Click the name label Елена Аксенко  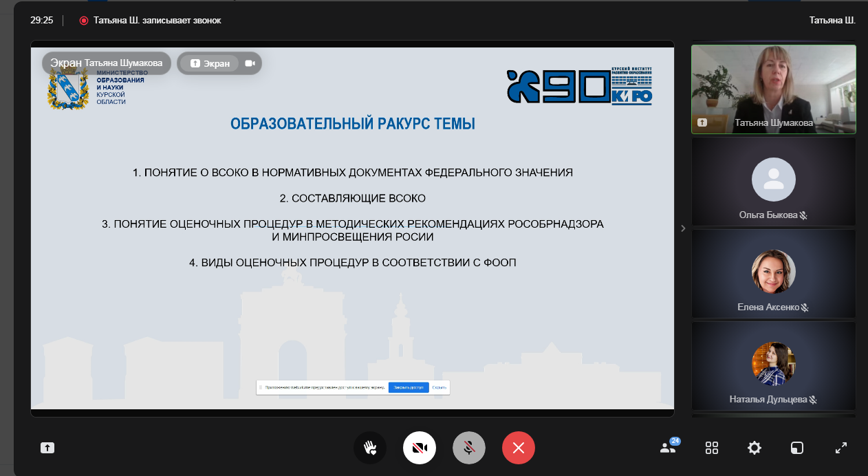pyautogui.click(x=768, y=307)
